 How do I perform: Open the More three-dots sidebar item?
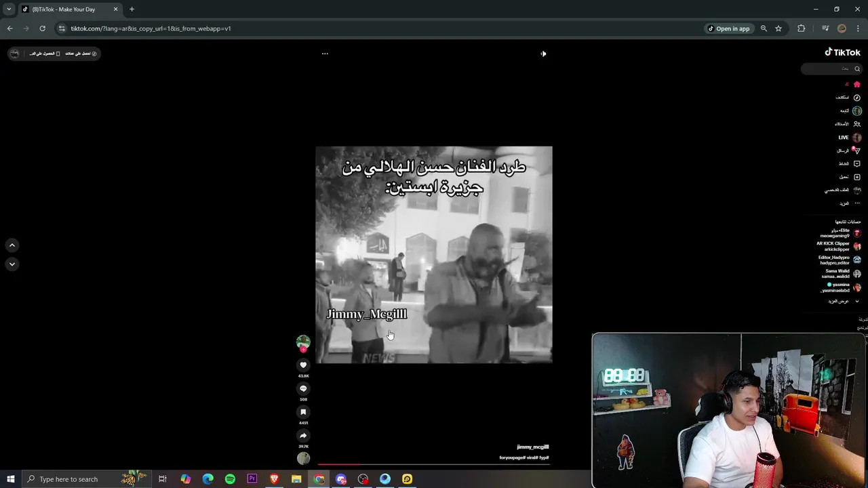tap(851, 203)
